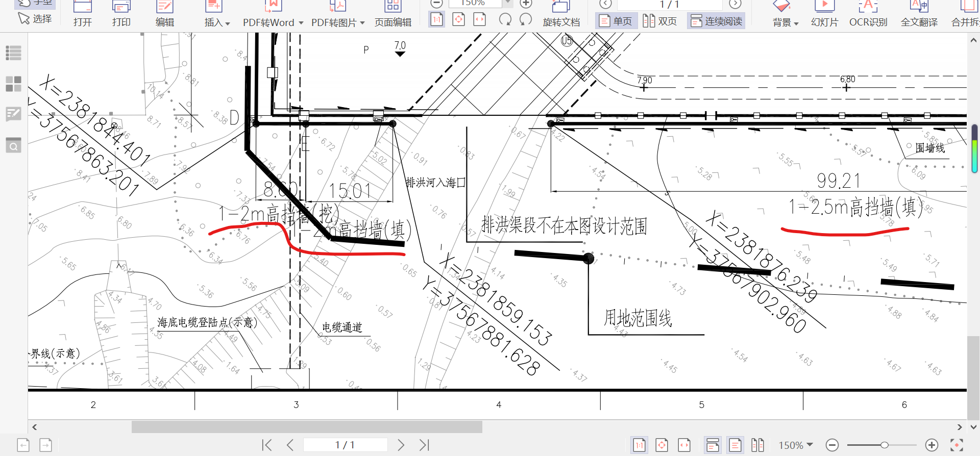Click the status bar zoom-out minus button
This screenshot has width=980, height=456.
tap(832, 445)
